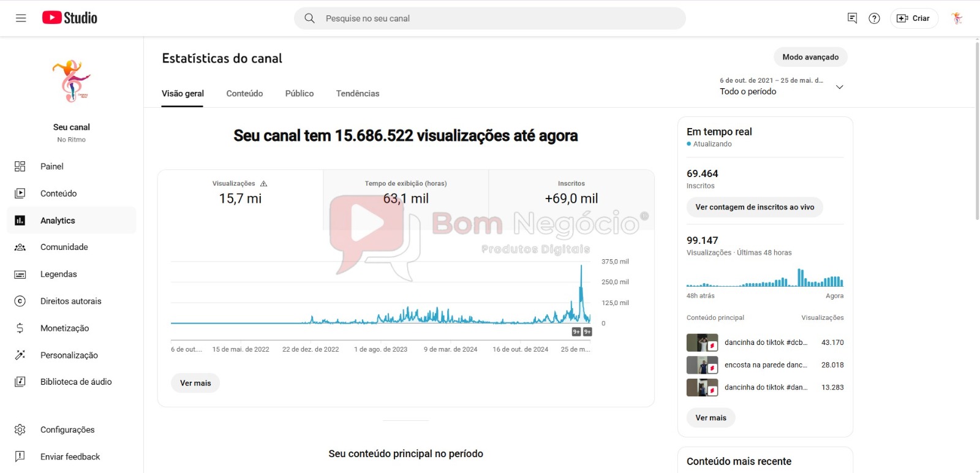Viewport: 980px width, 473px height.
Task: Click the 99.147 Visualizações count
Action: (x=702, y=241)
